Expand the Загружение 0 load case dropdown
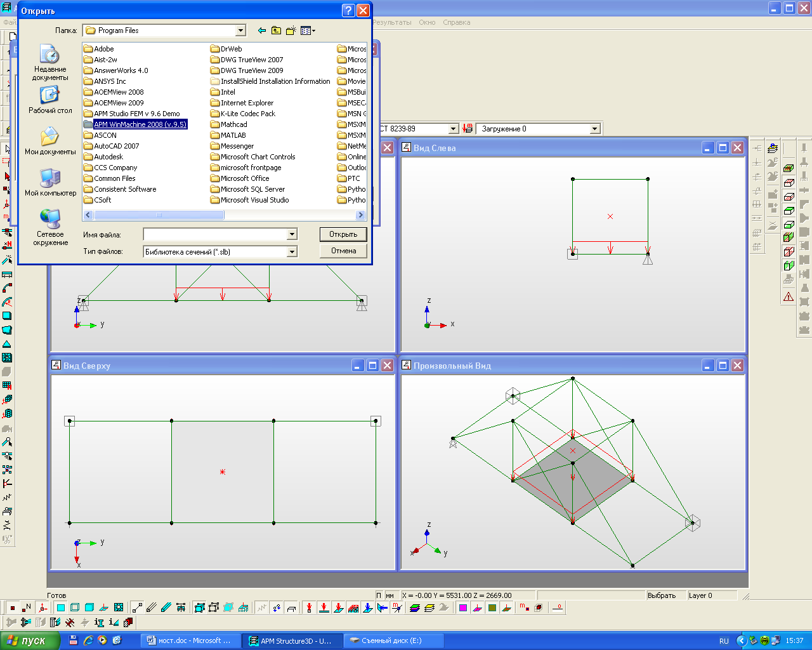This screenshot has height=650, width=812. [x=594, y=129]
